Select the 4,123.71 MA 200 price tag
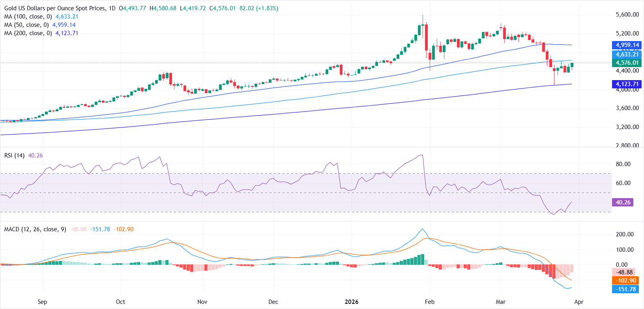Image resolution: width=644 pixels, height=309 pixels. pyautogui.click(x=627, y=84)
